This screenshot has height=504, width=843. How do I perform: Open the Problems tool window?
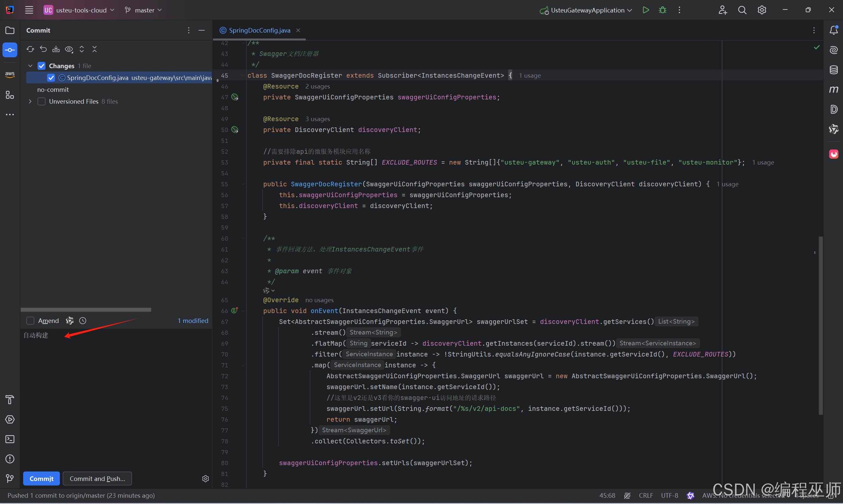(10, 459)
